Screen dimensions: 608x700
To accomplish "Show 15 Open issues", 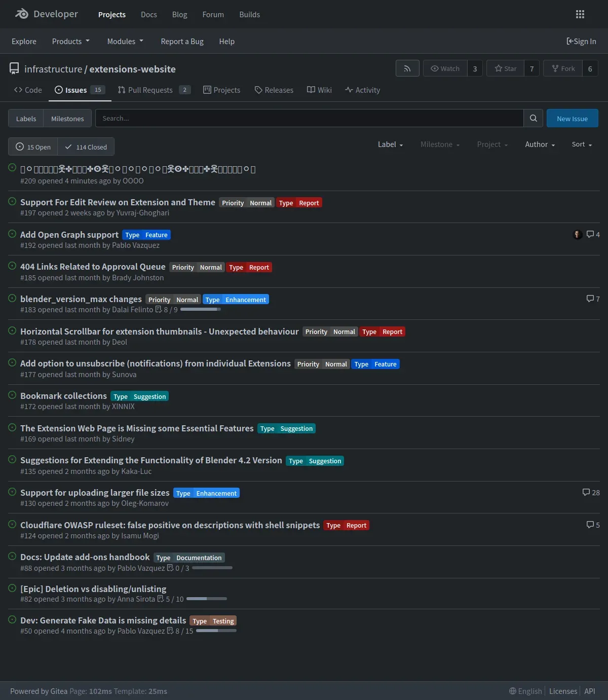I will click(x=33, y=146).
